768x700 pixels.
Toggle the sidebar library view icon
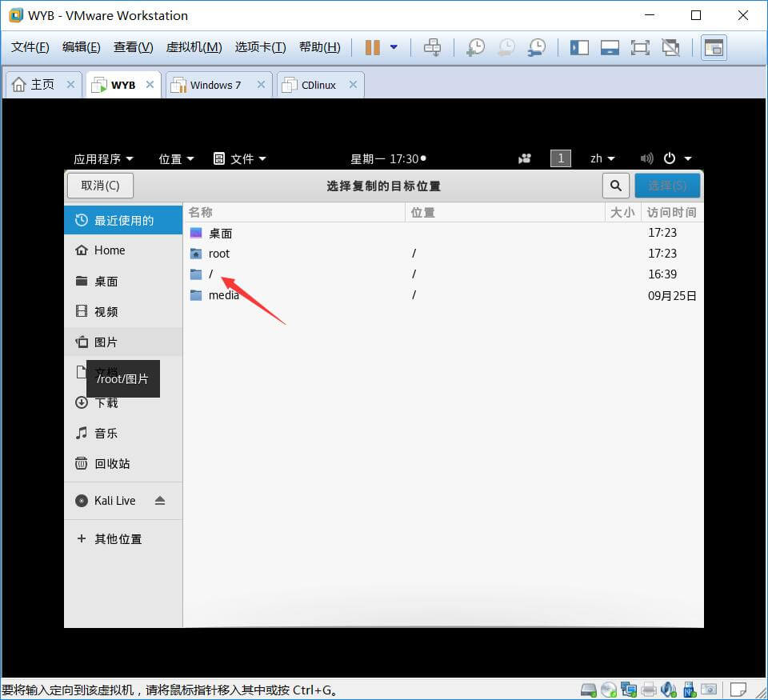(579, 47)
